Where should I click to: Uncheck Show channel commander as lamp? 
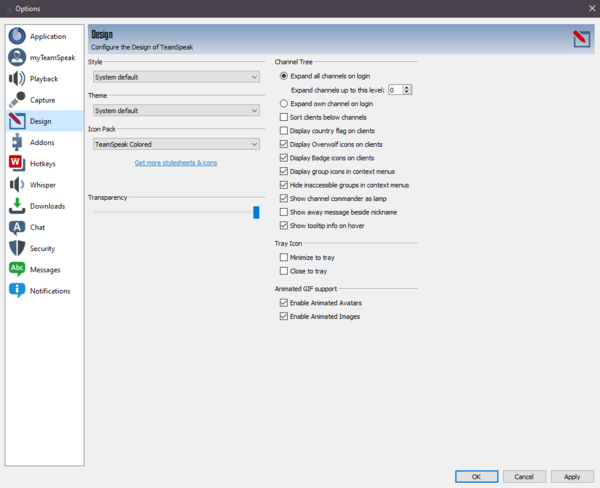(x=284, y=199)
